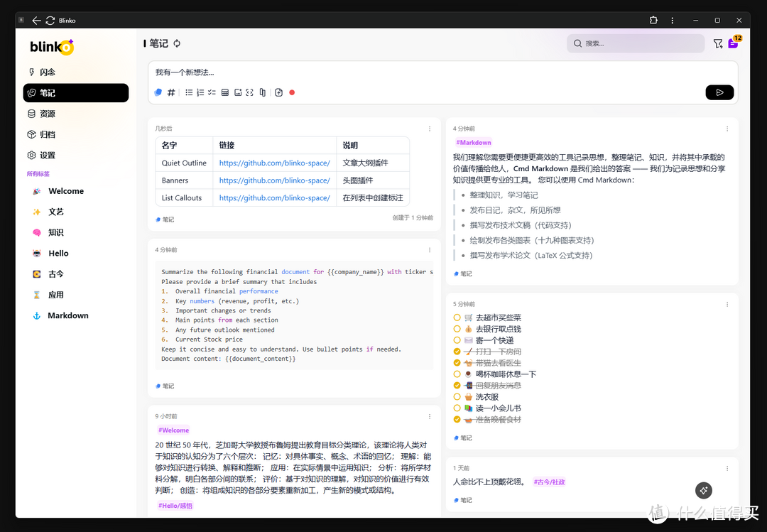This screenshot has width=767, height=532.
Task: Open the browser vertical dots menu
Action: [x=672, y=20]
